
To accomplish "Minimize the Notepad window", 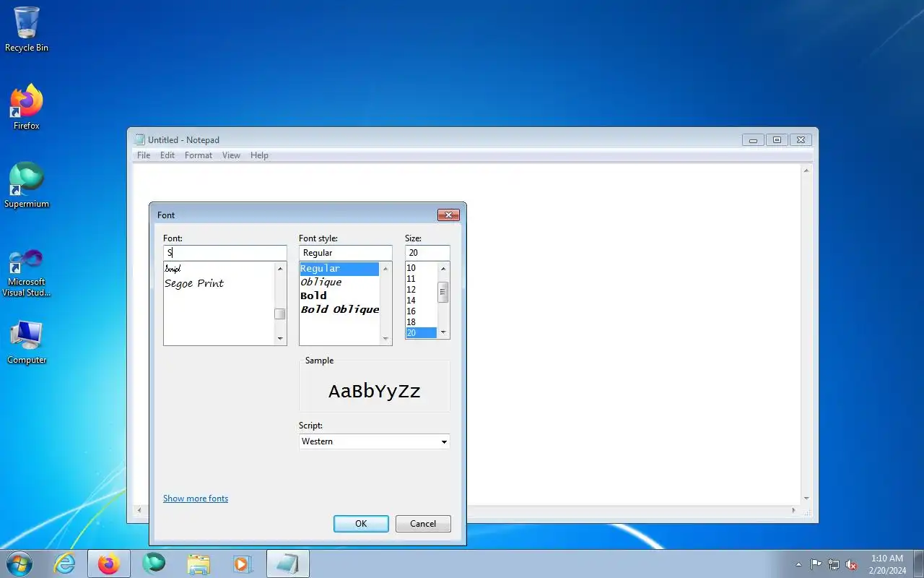I will click(753, 140).
